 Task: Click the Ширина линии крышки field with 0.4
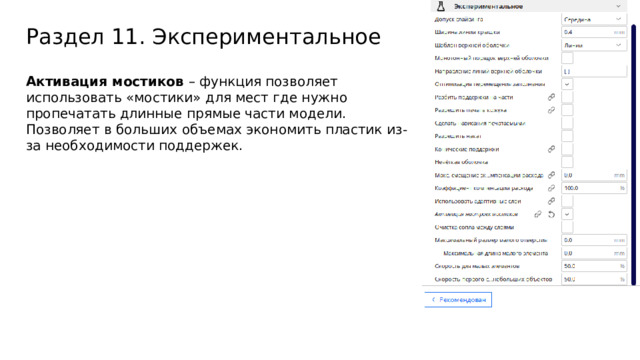[593, 32]
